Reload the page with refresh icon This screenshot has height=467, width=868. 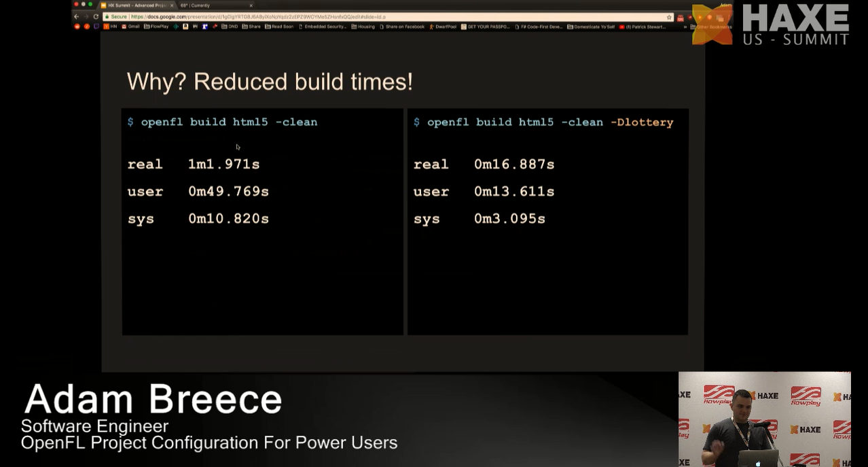click(96, 16)
